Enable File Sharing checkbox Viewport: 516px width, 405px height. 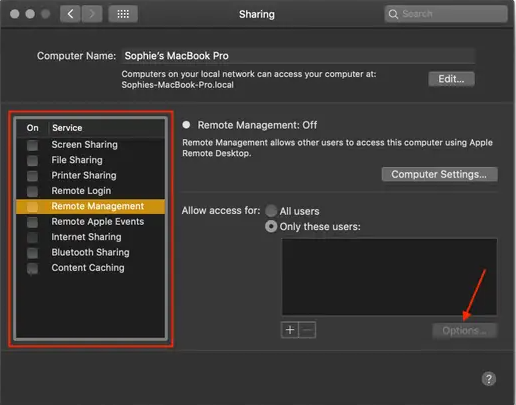(x=32, y=161)
